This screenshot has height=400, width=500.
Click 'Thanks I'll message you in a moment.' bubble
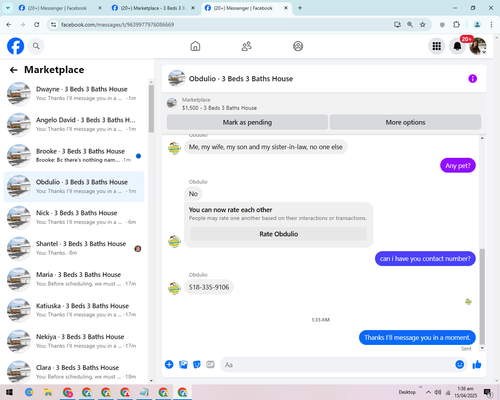point(417,338)
